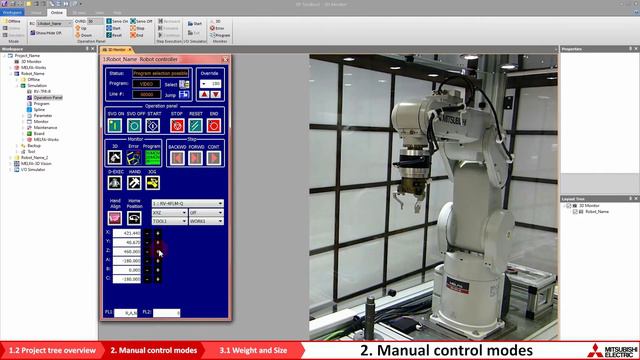
Task: Click the program Select icon
Action: [x=184, y=84]
